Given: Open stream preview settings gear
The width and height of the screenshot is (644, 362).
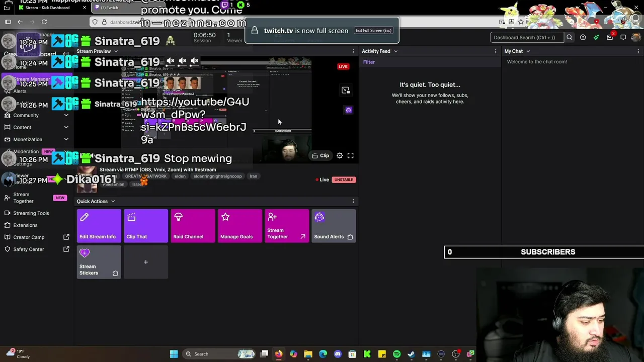Looking at the screenshot, I should tap(340, 156).
